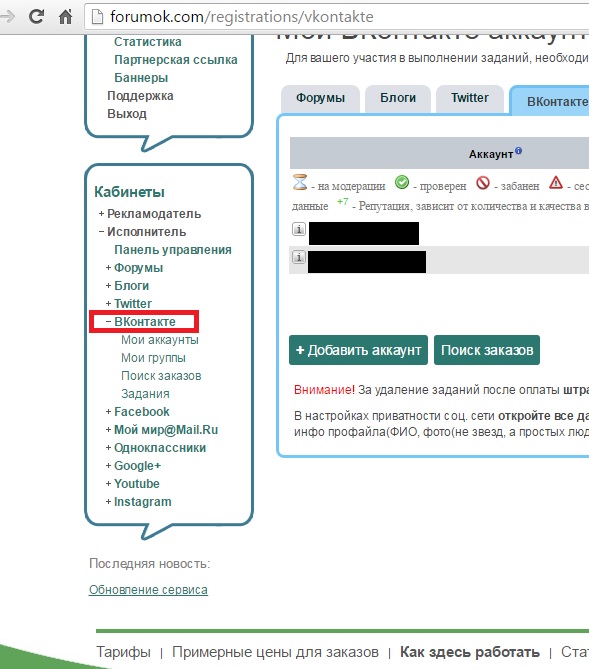
Task: Click the Кабинеты heading
Action: [129, 192]
